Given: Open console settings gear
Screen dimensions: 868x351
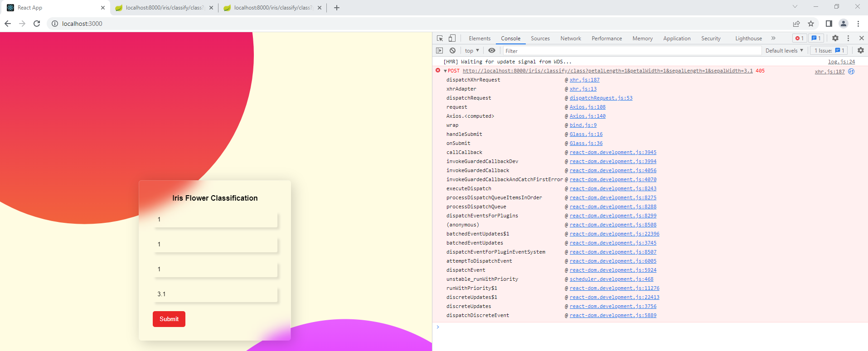Looking at the screenshot, I should [861, 51].
